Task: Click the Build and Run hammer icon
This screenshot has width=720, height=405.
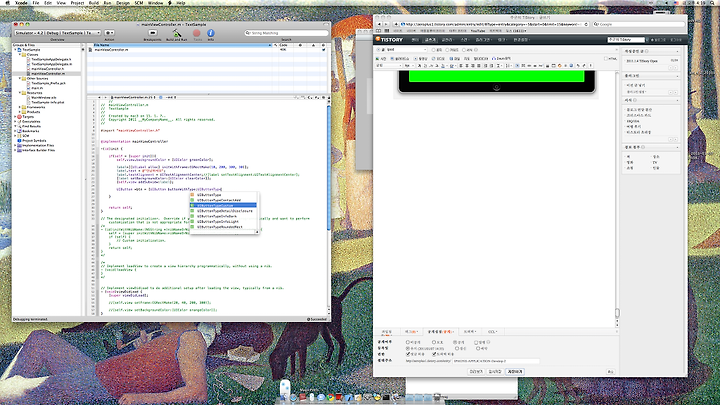Action: coord(177,33)
